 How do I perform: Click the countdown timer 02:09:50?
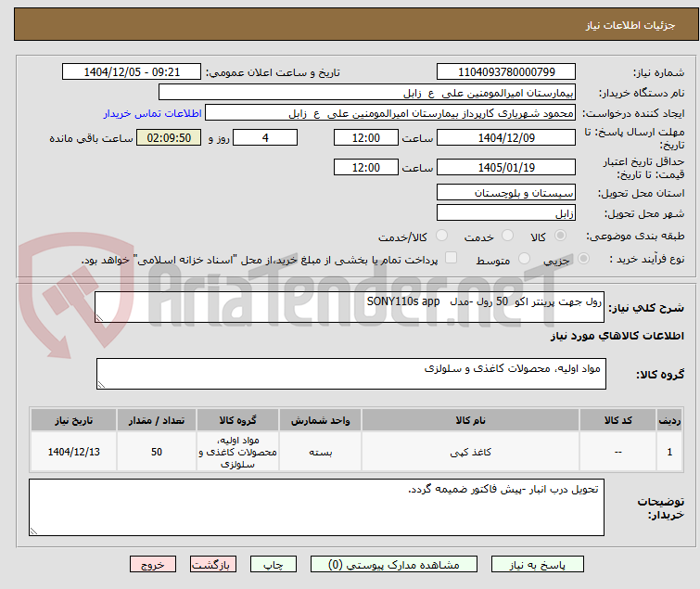coord(169,137)
